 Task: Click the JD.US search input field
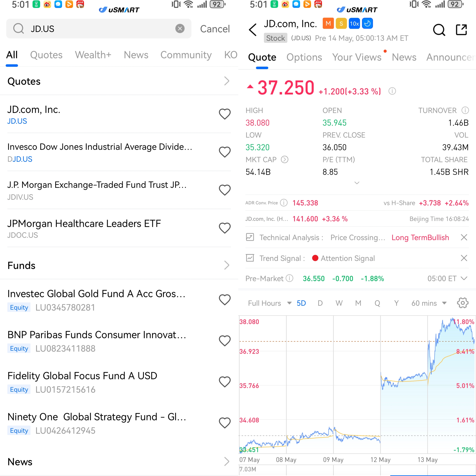[x=99, y=29]
